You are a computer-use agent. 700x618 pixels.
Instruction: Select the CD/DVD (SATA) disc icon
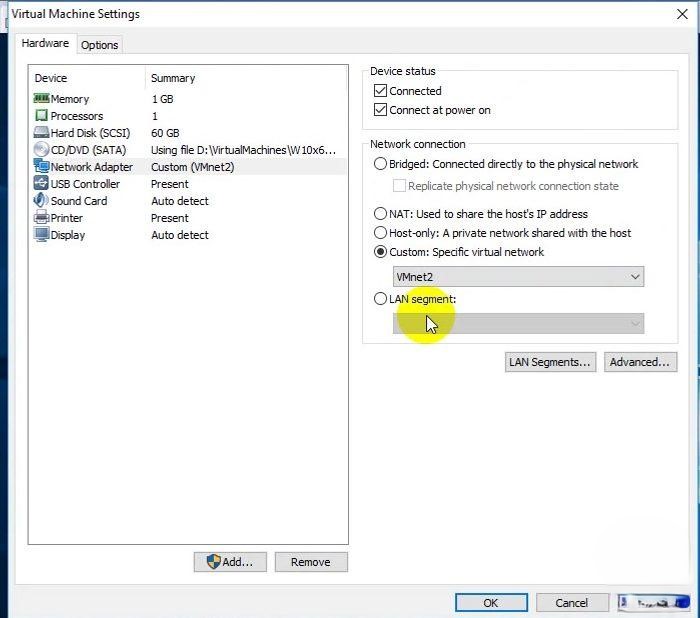click(x=41, y=150)
